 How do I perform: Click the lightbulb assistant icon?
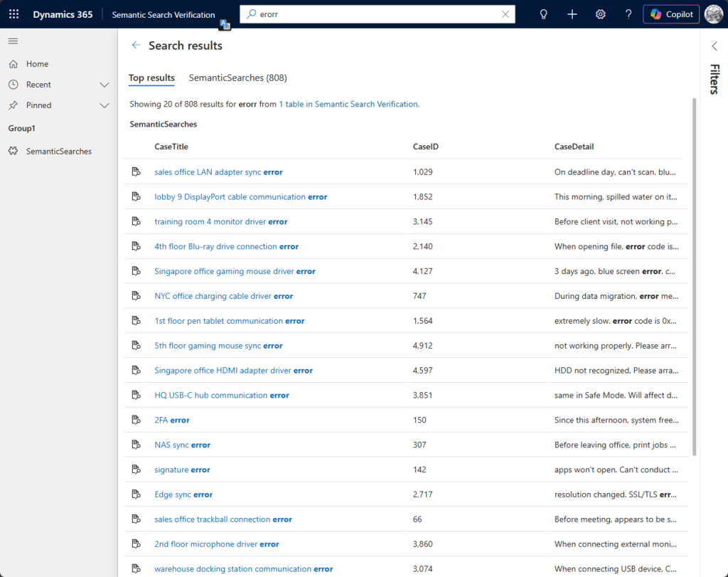coord(544,14)
